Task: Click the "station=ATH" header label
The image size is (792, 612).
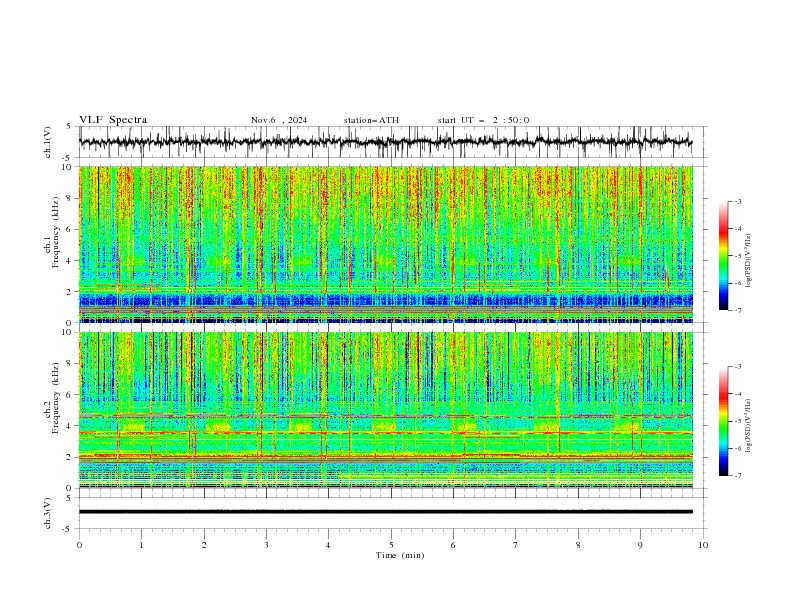Action: click(371, 120)
